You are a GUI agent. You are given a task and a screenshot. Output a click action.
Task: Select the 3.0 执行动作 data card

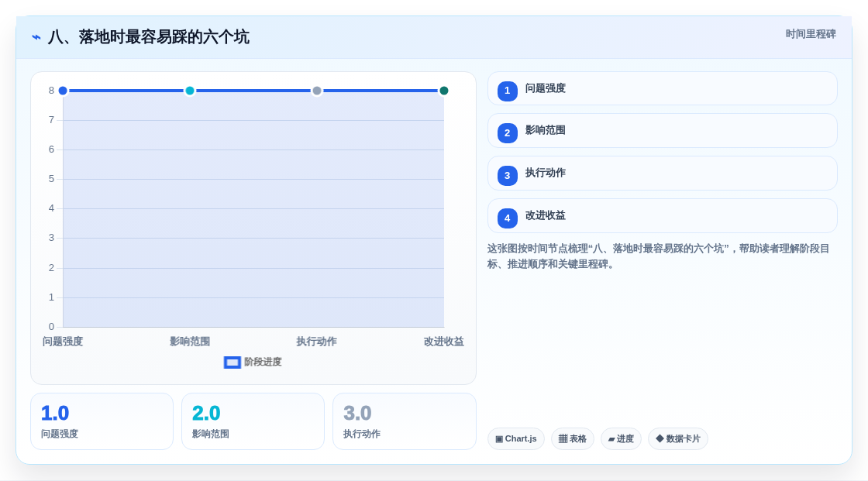(404, 421)
